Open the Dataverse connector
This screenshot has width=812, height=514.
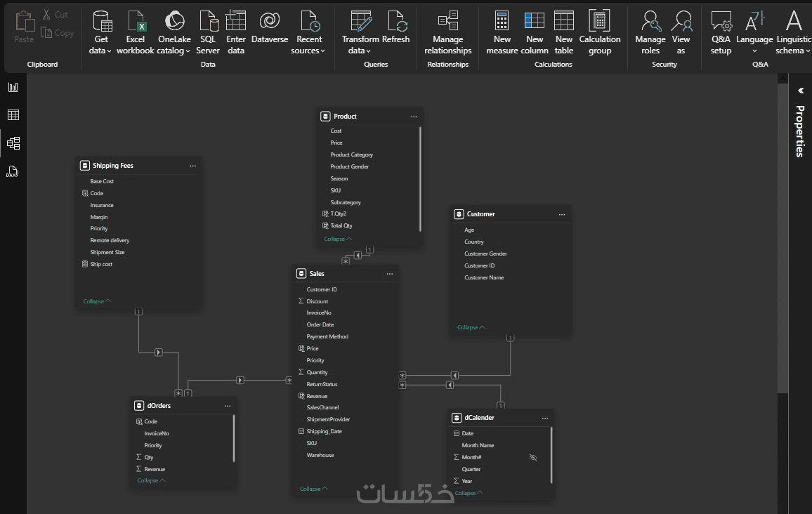tap(269, 27)
